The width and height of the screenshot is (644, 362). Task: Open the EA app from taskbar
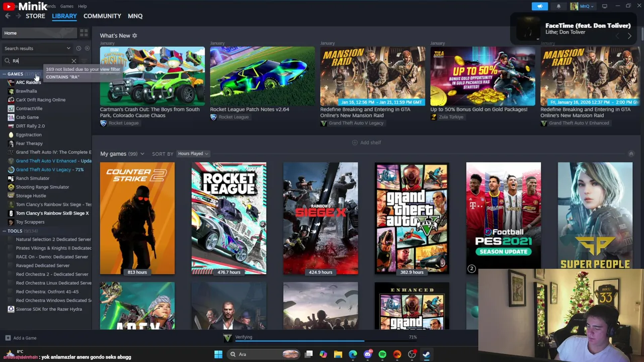click(397, 354)
